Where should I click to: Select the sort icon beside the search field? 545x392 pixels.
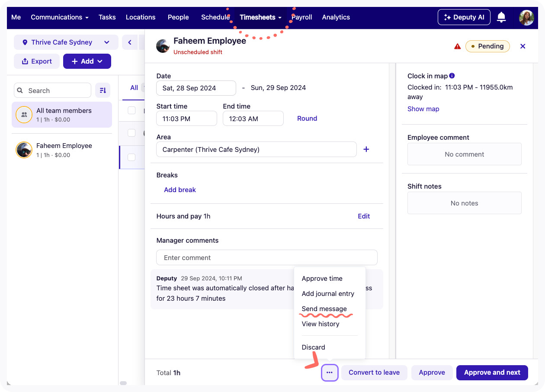point(103,90)
